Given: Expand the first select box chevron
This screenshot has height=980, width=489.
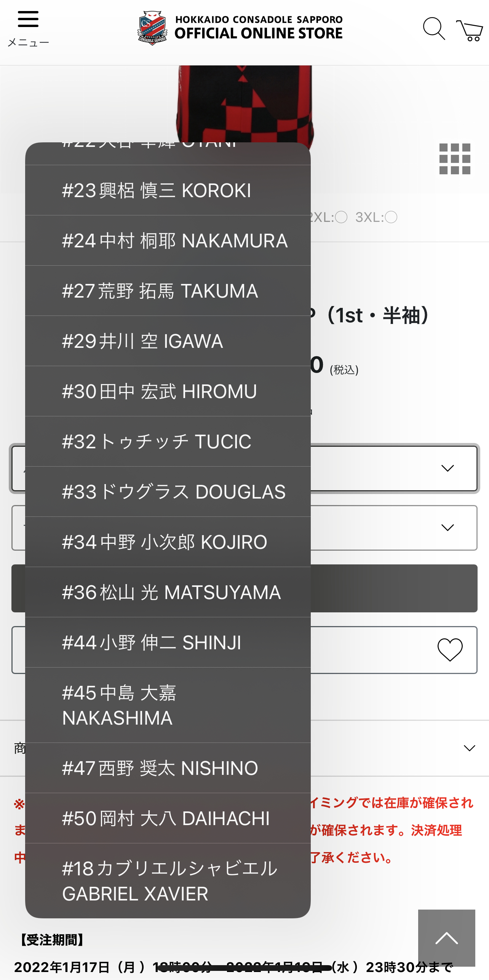Looking at the screenshot, I should point(447,468).
